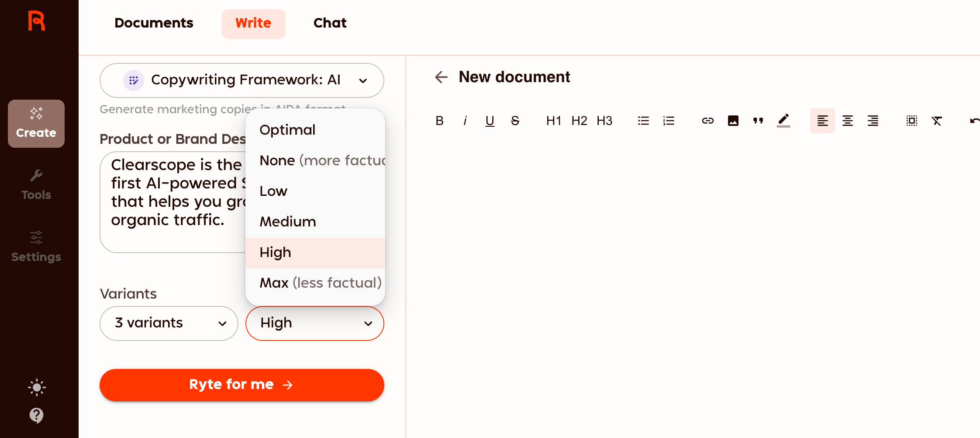Apply strikethrough formatting
The width and height of the screenshot is (980, 438).
pos(515,121)
